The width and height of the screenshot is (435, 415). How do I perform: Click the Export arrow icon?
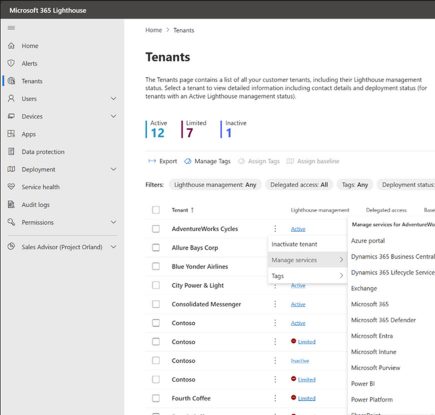[x=152, y=161]
